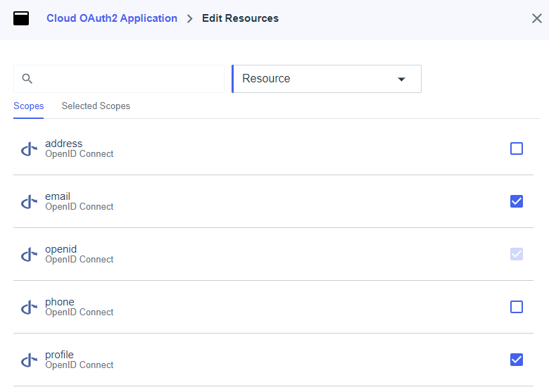Screen dimensions: 549x392
Task: Click the Edit Resources breadcrumb title
Action: click(240, 18)
